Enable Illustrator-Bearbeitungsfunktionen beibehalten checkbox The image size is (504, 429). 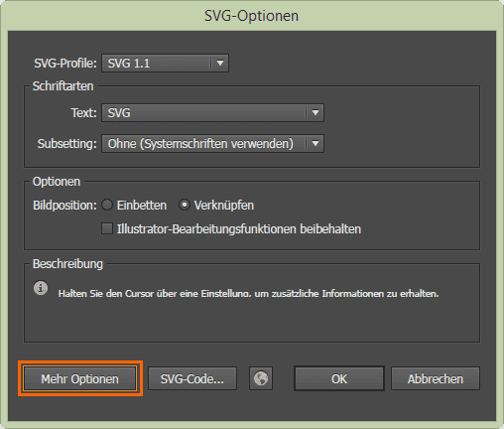(x=107, y=228)
